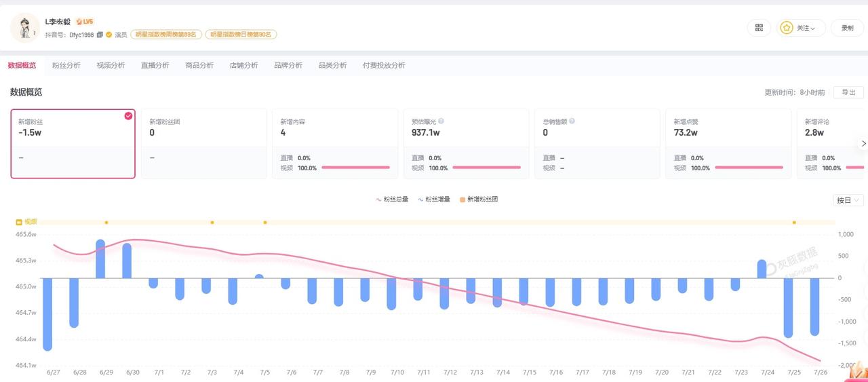Switch to 直播分析 tab
Screen dimensions: 868x382
(x=155, y=65)
